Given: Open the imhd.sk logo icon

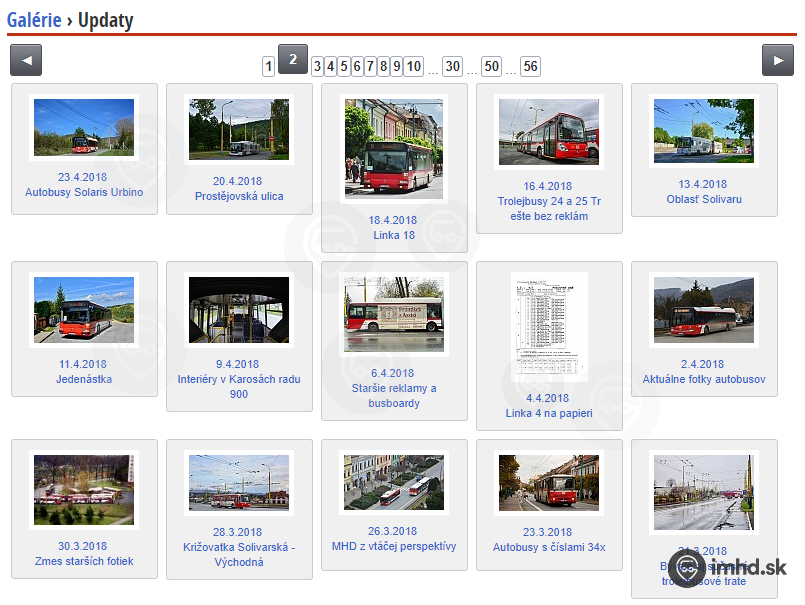Looking at the screenshot, I should tap(688, 568).
